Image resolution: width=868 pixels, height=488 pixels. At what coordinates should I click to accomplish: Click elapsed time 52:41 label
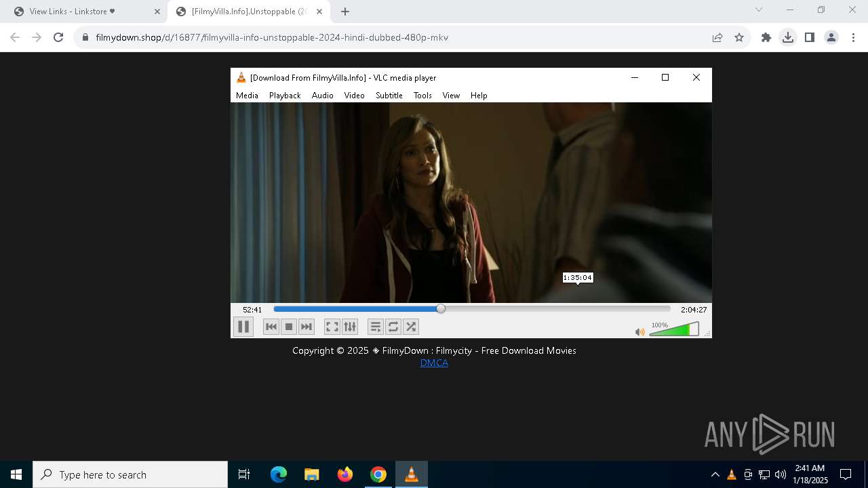252,310
